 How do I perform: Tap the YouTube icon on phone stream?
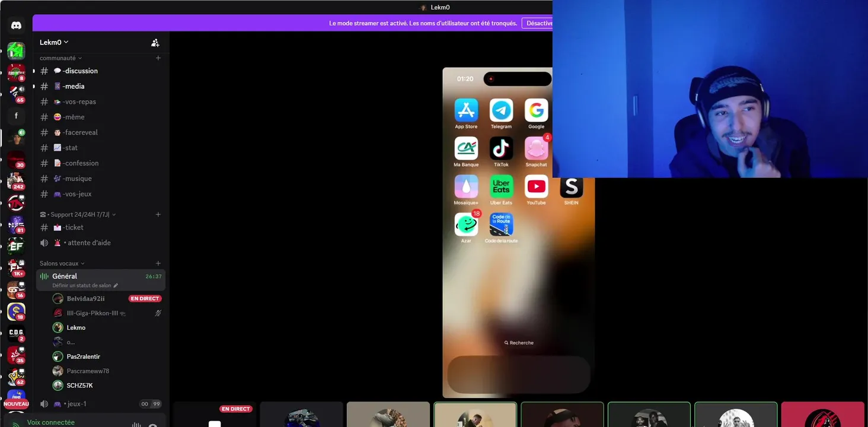536,186
